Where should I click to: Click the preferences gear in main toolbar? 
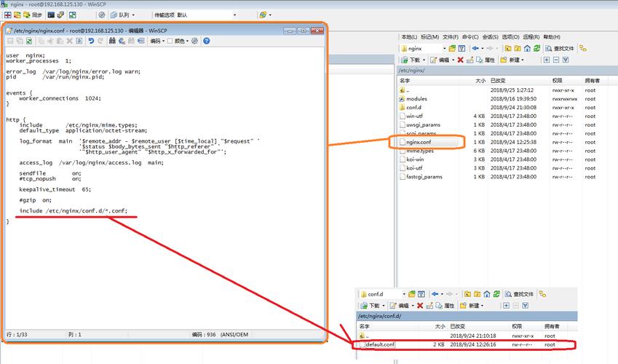tap(102, 15)
